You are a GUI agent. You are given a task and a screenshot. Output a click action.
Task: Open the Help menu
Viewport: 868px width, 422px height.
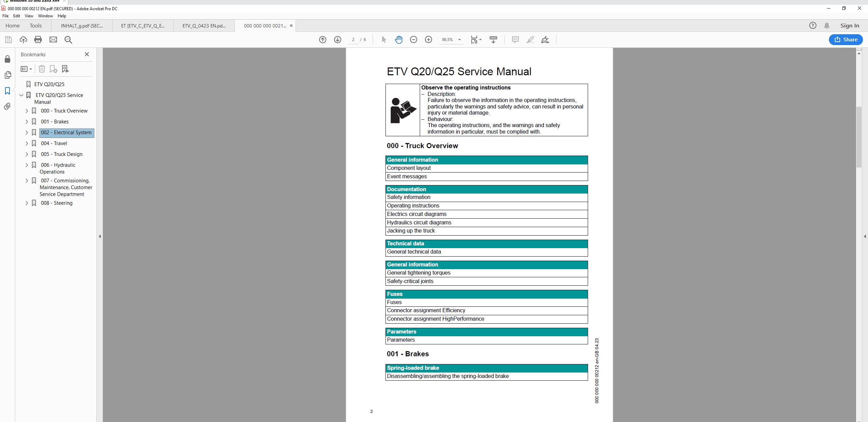pos(62,16)
